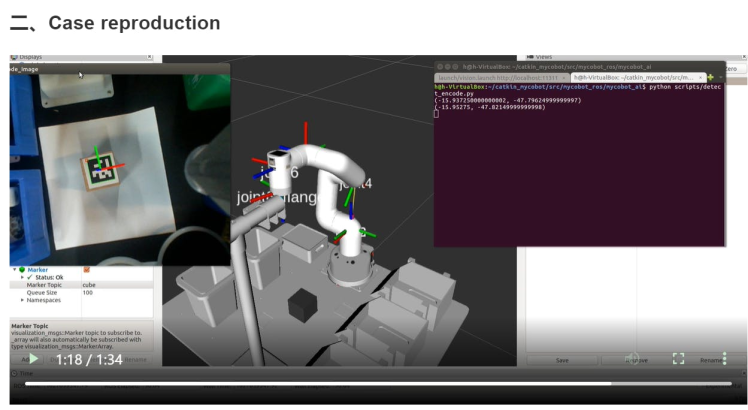The height and width of the screenshot is (410, 748).
Task: Click the Marker Topic description heading
Action: (x=30, y=326)
